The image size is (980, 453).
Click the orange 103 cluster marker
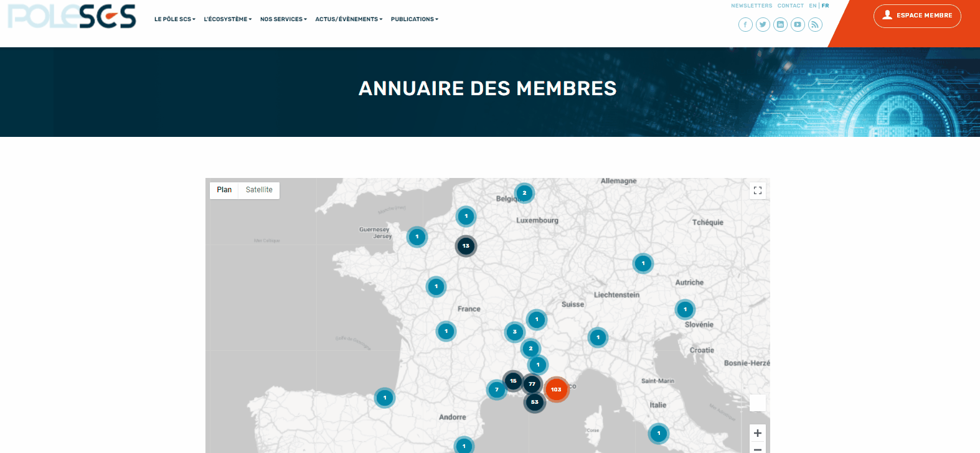pyautogui.click(x=556, y=390)
